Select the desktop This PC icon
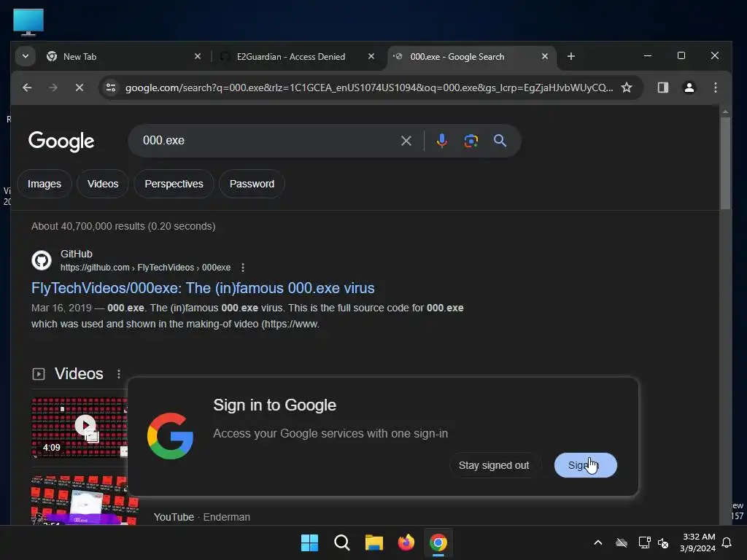 [x=28, y=22]
